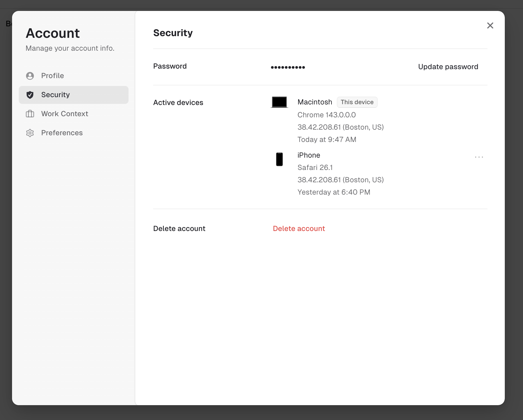Click the Chrome 143.0.0.0 browser text
This screenshot has width=523, height=420.
point(326,115)
